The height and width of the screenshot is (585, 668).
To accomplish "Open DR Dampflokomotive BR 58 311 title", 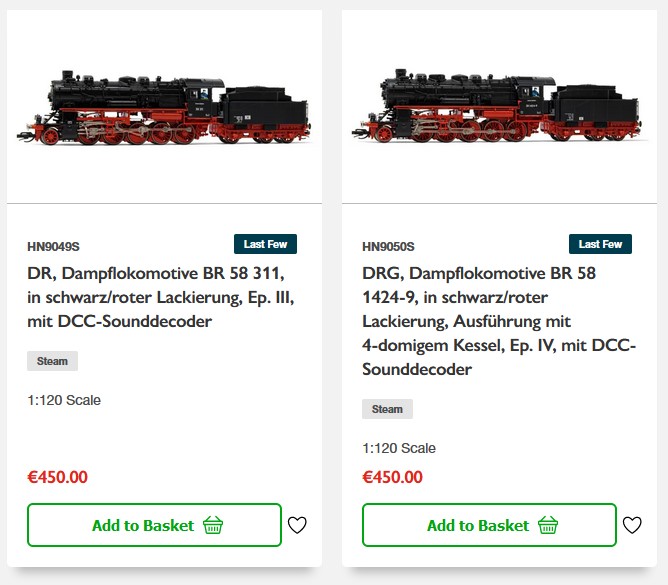I will (x=160, y=297).
